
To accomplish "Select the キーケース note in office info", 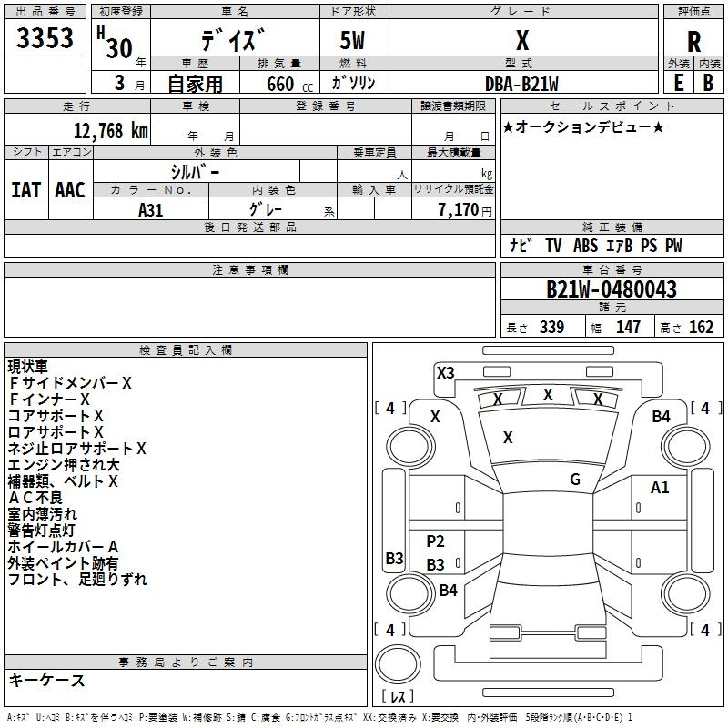I will 46,680.
